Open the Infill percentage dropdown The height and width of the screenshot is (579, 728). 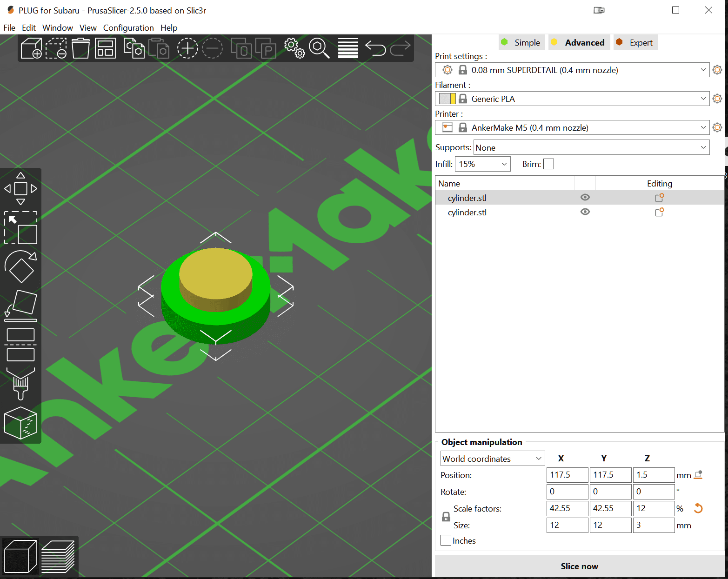[483, 164]
